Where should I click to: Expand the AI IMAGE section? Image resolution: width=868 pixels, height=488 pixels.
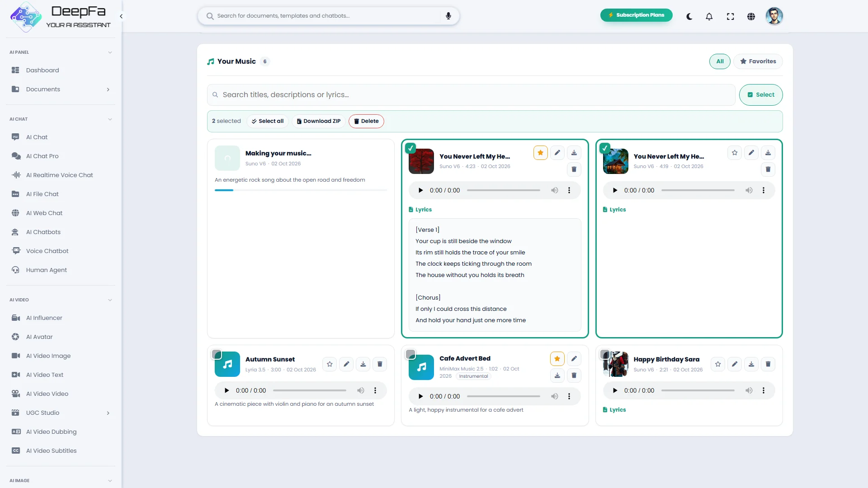coord(110,481)
